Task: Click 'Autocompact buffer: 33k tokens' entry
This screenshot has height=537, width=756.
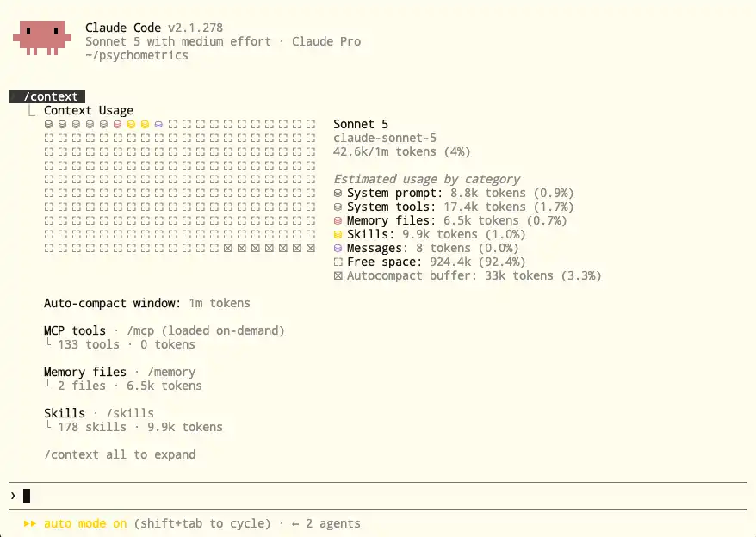Action: pyautogui.click(x=468, y=275)
